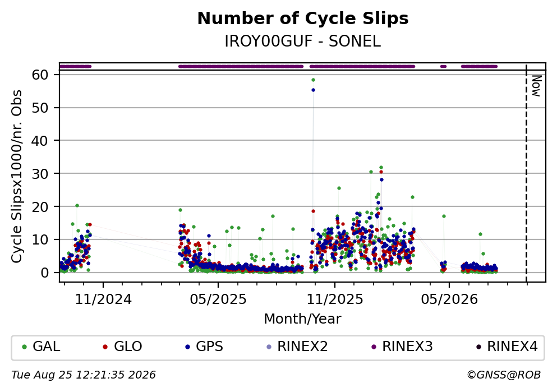Screen dimensions: 557x392
Task: Click the subtitle 'IROY00GUF - SONEL'
Action: [303, 41]
